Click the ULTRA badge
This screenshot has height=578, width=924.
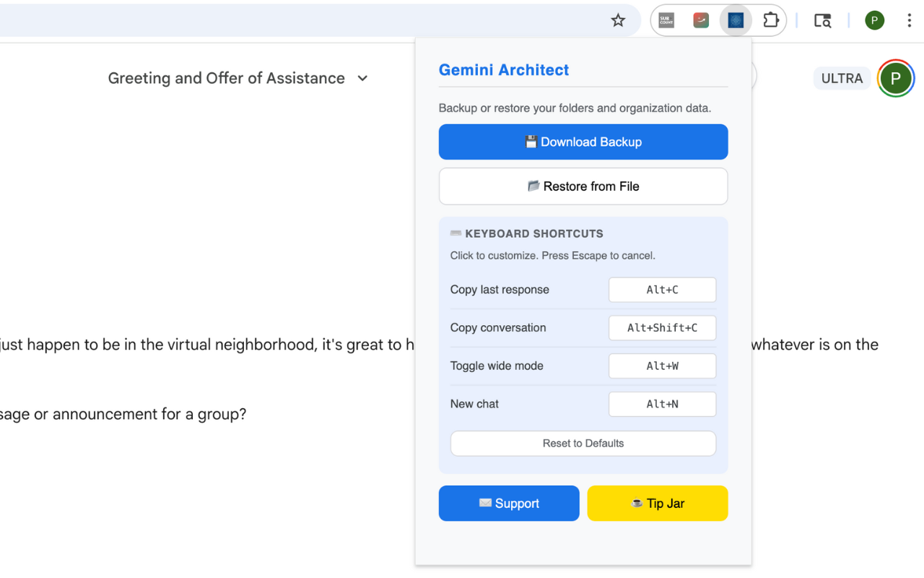[841, 78]
